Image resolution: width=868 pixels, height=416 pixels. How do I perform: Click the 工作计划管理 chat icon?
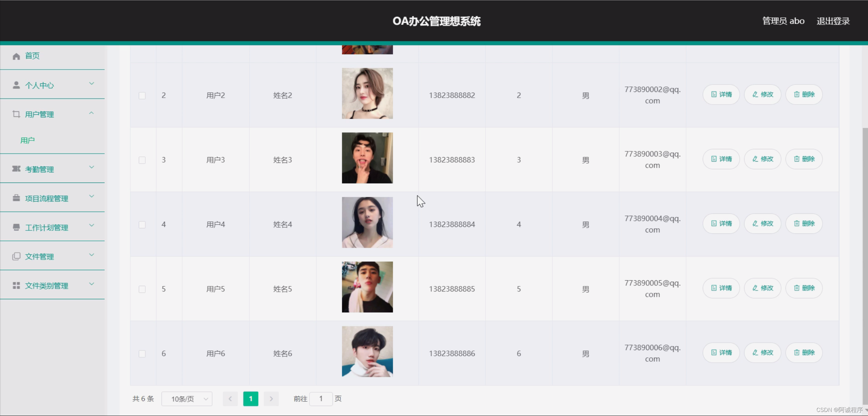coord(16,227)
